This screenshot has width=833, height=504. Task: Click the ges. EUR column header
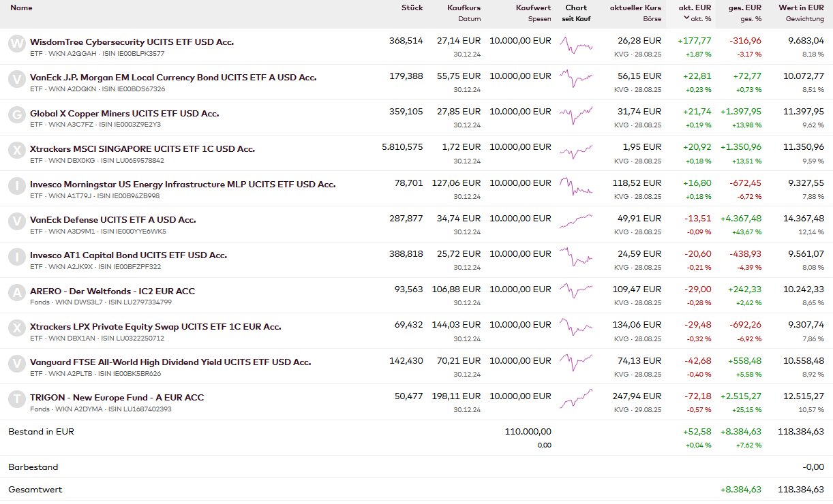[x=744, y=7]
